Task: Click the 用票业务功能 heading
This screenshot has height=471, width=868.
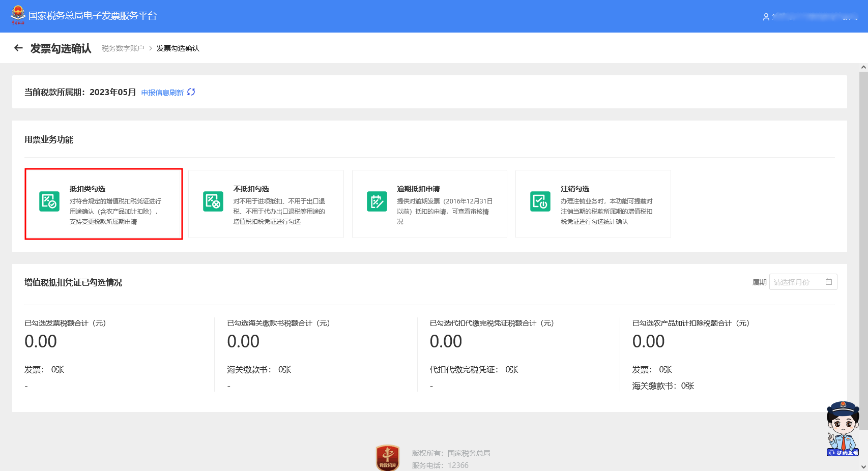Action: 49,139
